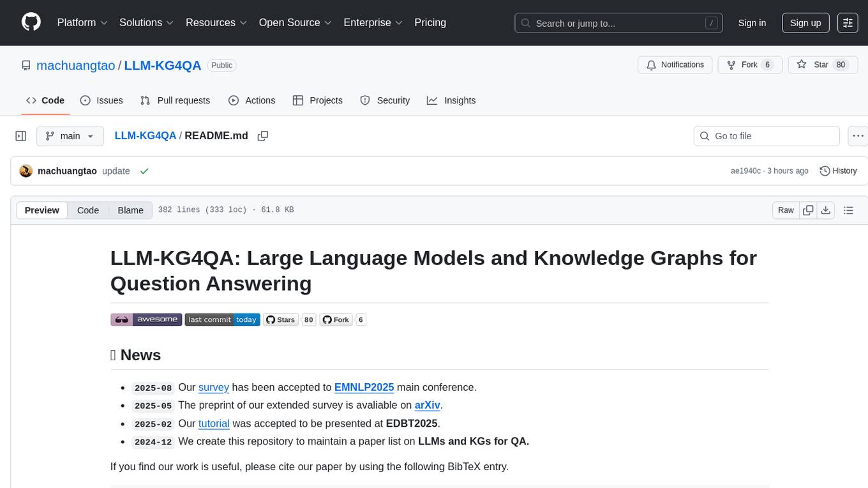
Task: Open the EMNLP2025 link
Action: [364, 387]
